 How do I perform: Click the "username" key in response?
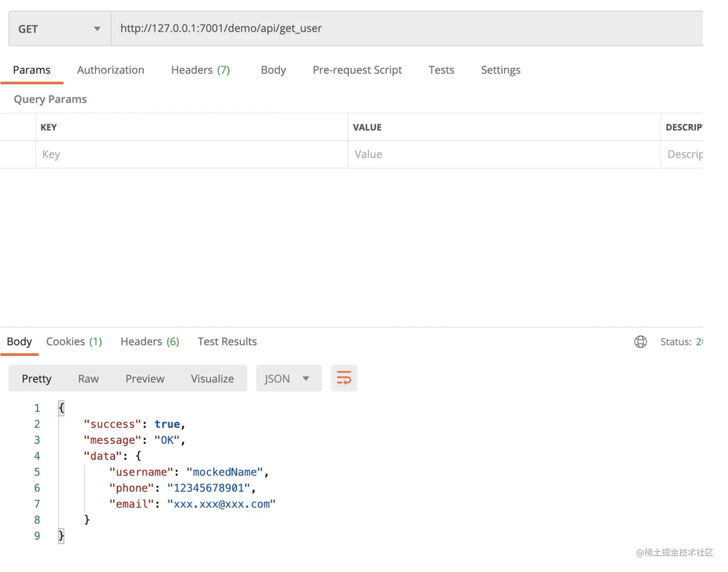(x=141, y=472)
